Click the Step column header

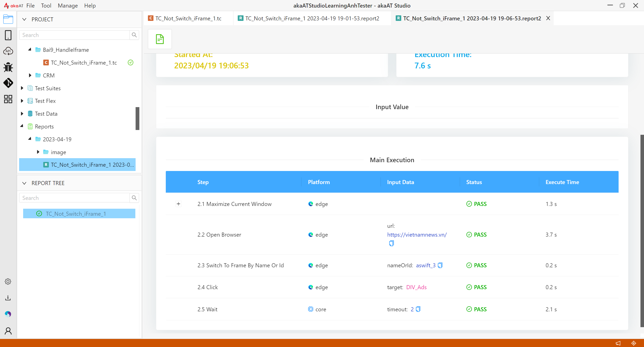203,182
